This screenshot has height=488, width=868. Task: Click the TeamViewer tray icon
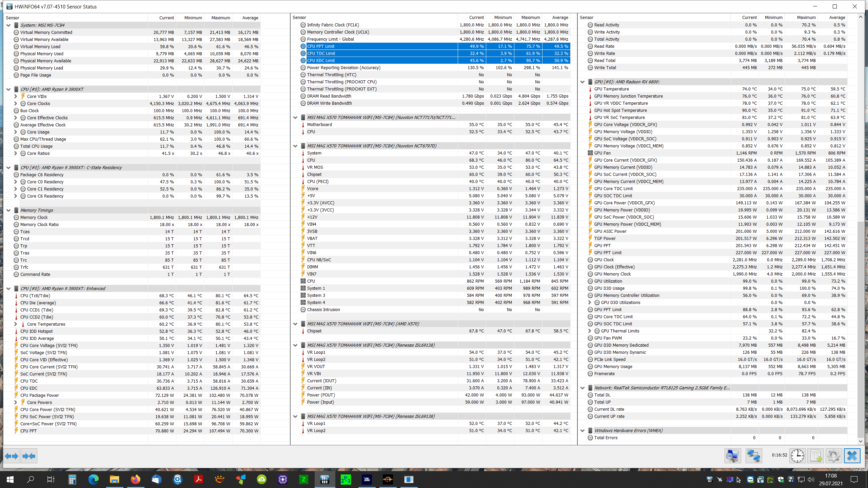click(x=750, y=480)
